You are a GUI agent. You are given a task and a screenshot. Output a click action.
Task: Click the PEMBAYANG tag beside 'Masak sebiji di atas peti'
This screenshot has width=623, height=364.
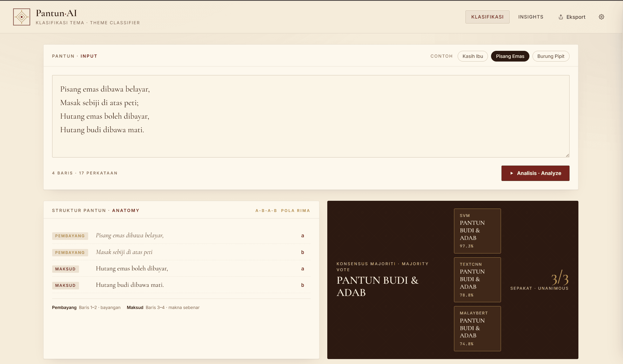click(x=70, y=253)
